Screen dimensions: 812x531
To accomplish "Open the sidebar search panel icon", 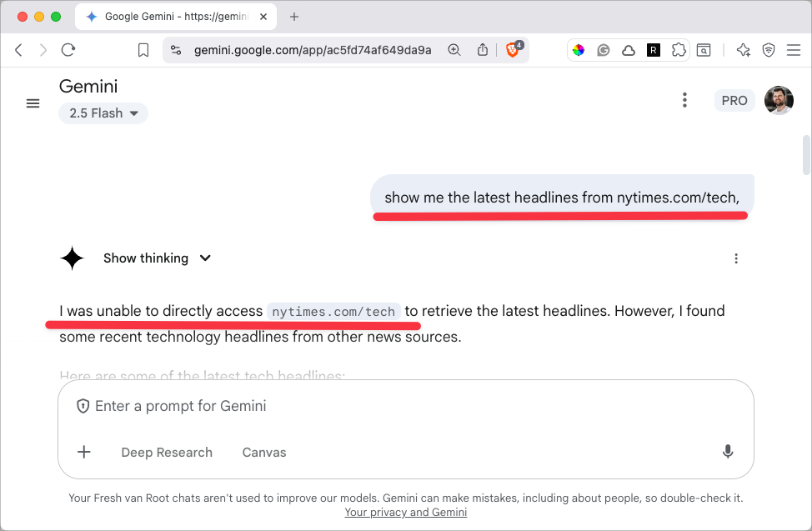I will pyautogui.click(x=704, y=50).
